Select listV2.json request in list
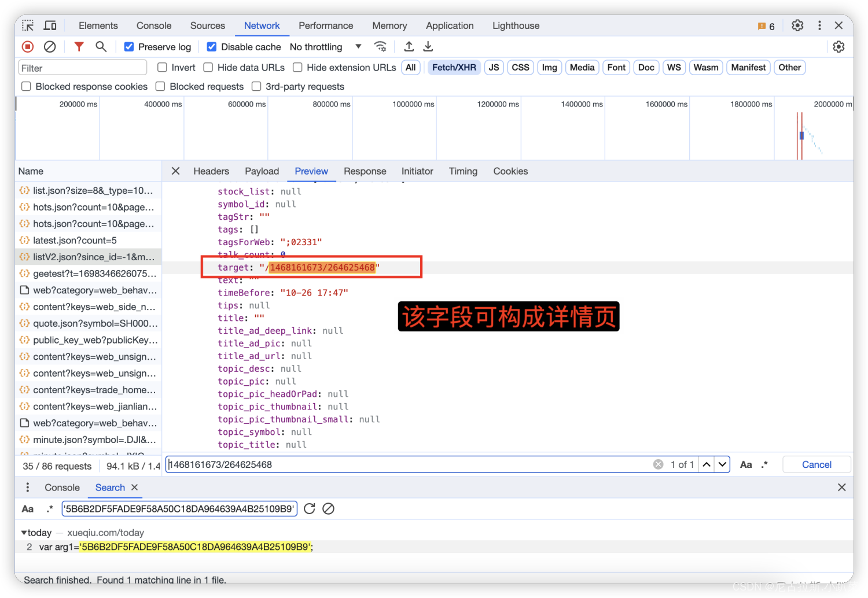 coord(88,257)
